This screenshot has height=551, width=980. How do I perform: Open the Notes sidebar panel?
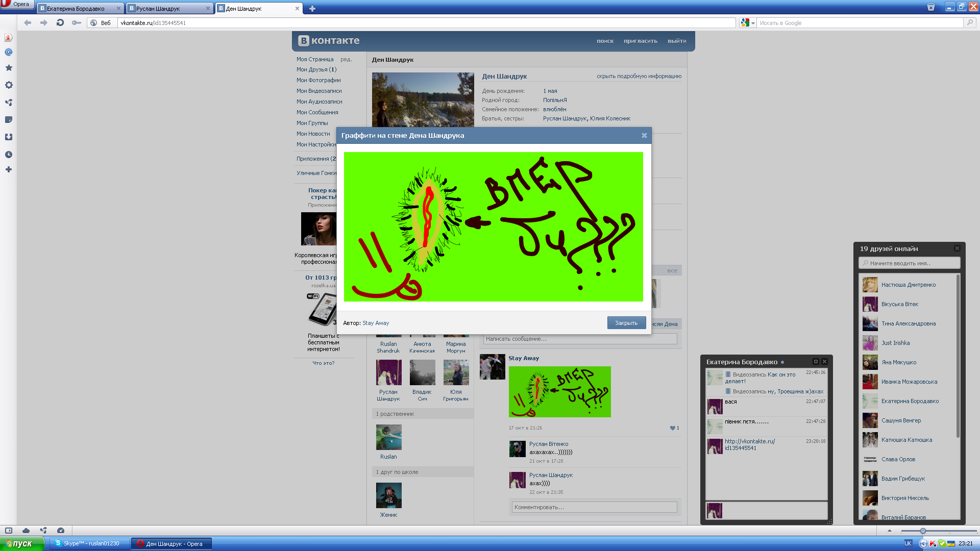click(8, 120)
